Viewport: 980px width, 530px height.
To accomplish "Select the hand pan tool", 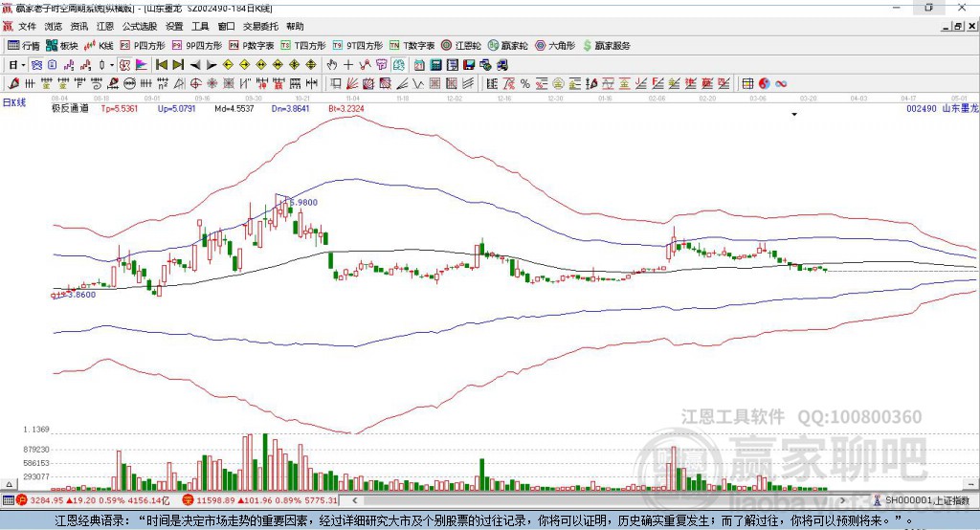I will pyautogui.click(x=332, y=65).
